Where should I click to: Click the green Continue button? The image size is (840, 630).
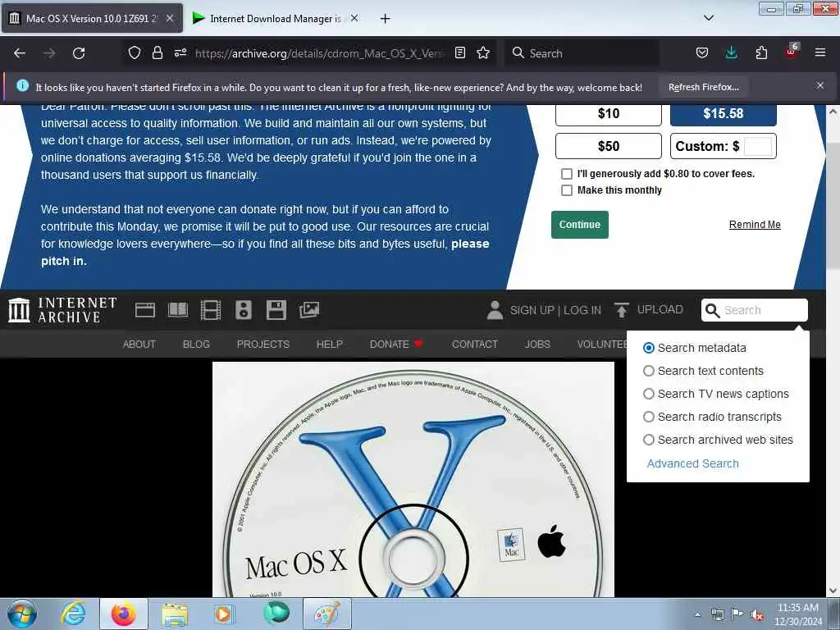[x=580, y=225]
